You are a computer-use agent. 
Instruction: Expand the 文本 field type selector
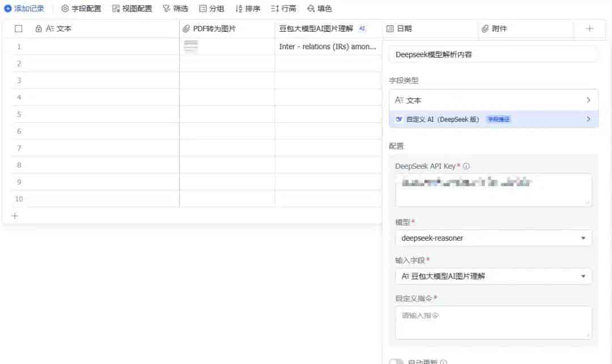coord(494,100)
